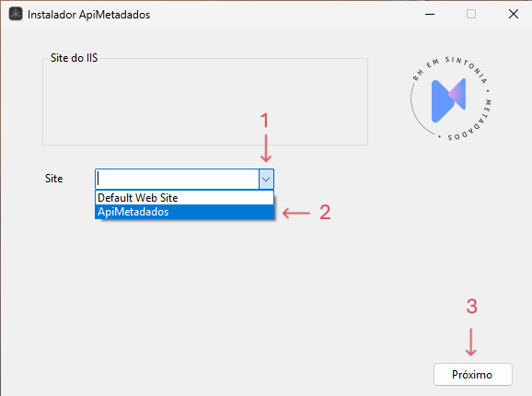Click the RH EM SINTONIA circular text
This screenshot has height=396, width=532.
pyautogui.click(x=450, y=68)
